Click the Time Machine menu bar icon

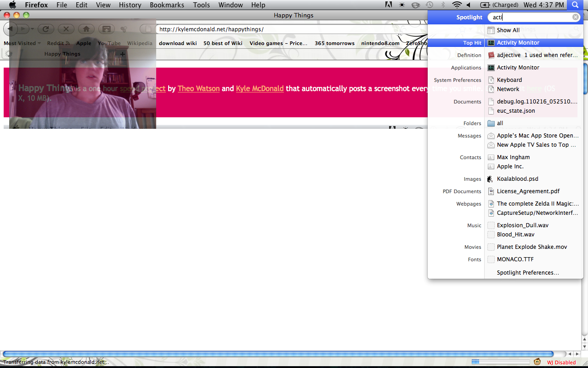[429, 5]
